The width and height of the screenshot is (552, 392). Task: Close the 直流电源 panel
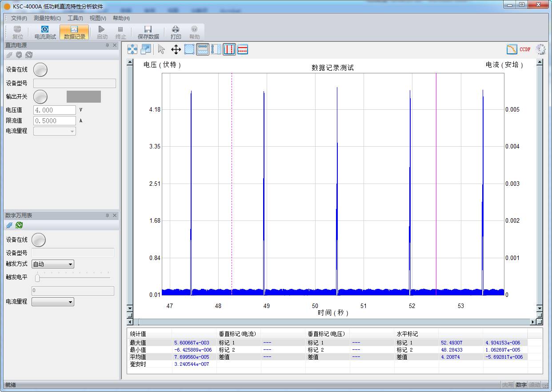pos(115,45)
